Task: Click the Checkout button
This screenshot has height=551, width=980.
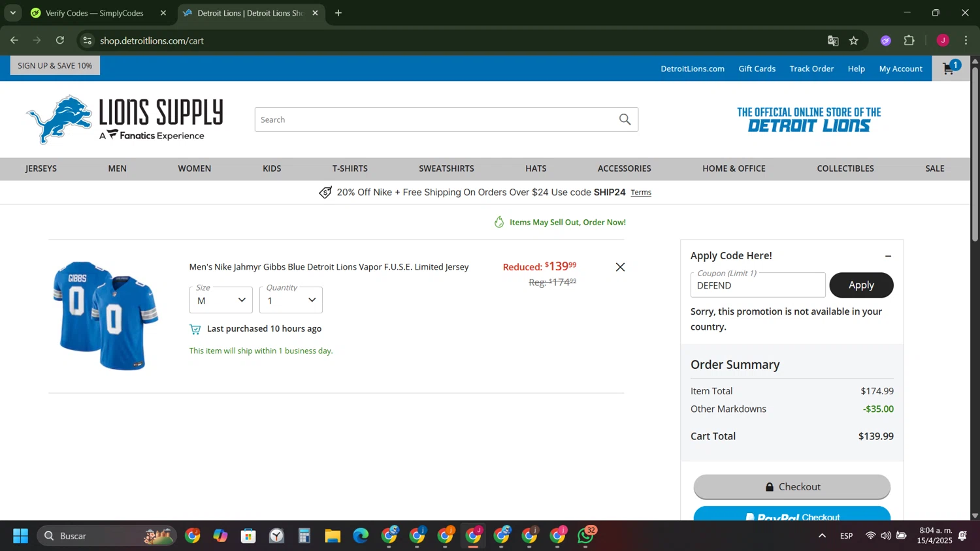Action: click(x=792, y=487)
